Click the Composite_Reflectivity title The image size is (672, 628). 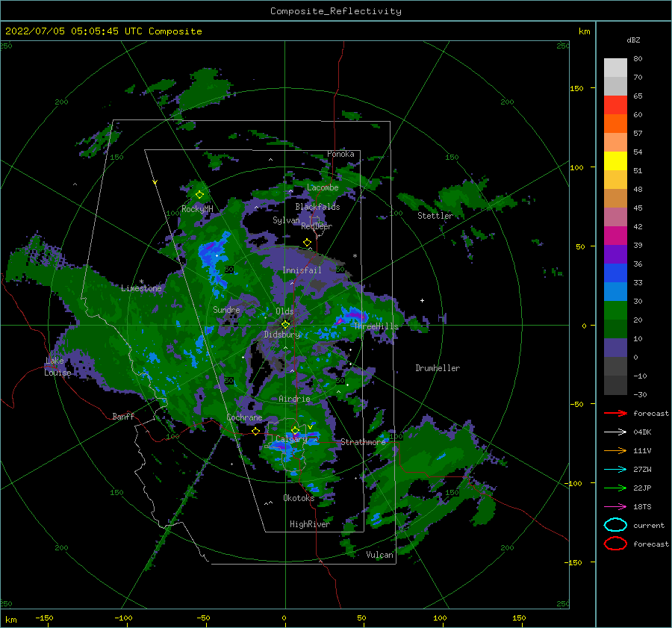(336, 11)
